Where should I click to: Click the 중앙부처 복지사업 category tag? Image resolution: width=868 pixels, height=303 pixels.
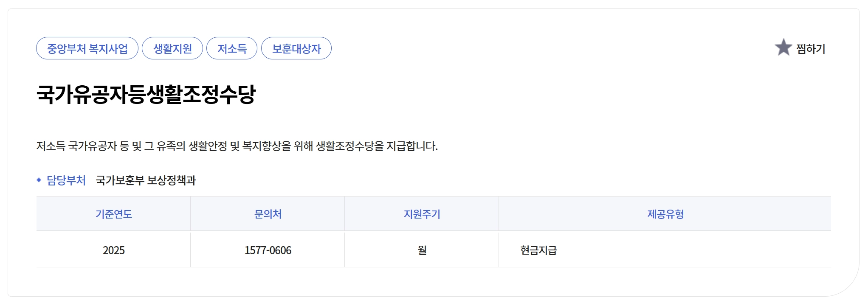[x=87, y=48]
